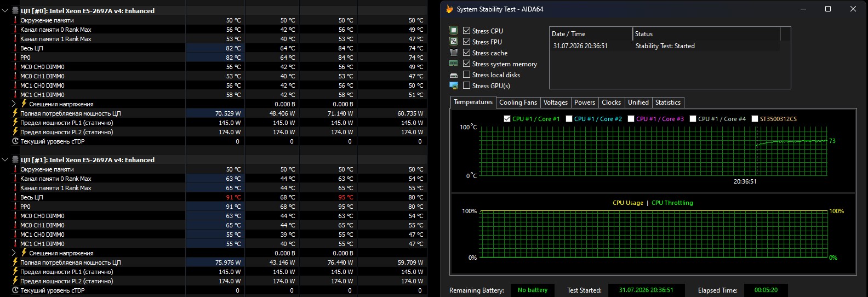Image resolution: width=868 pixels, height=297 pixels.
Task: Open the Temperatures tab
Action: [473, 102]
